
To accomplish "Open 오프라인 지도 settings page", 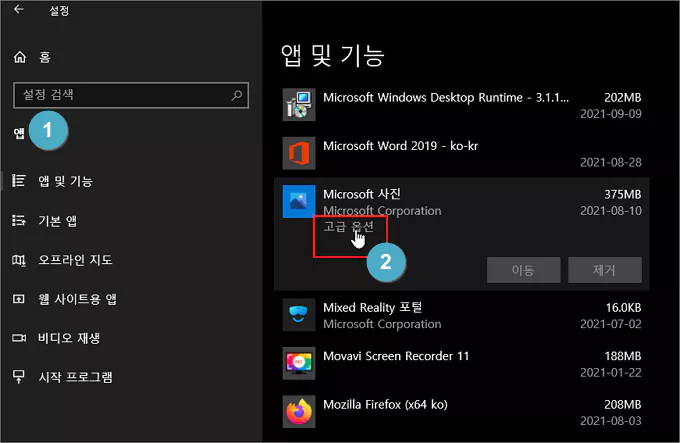I will pyautogui.click(x=75, y=260).
